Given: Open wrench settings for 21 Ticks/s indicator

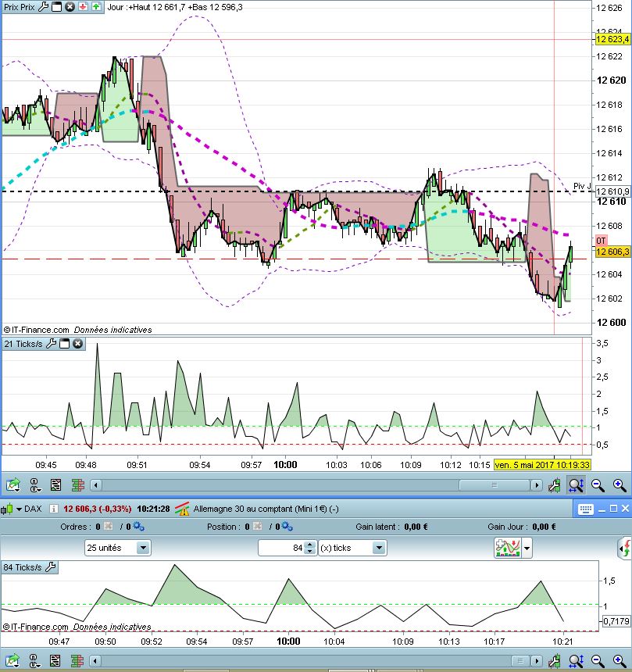Looking at the screenshot, I should click(51, 344).
